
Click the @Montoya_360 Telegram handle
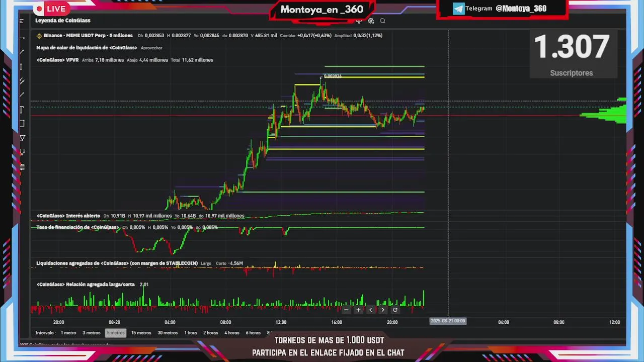pyautogui.click(x=521, y=9)
